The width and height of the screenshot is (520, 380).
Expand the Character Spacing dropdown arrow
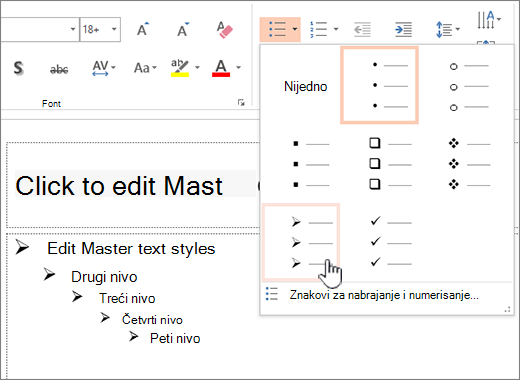click(113, 68)
